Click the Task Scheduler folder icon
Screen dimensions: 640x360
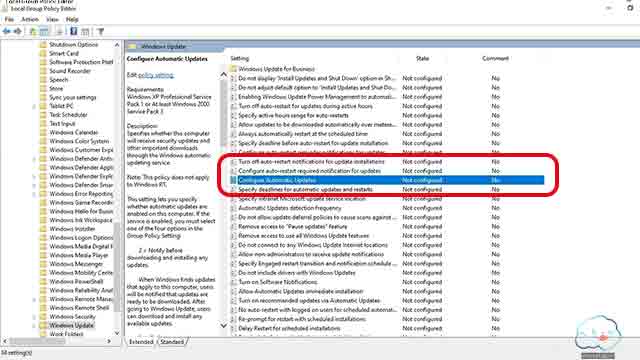[43, 115]
